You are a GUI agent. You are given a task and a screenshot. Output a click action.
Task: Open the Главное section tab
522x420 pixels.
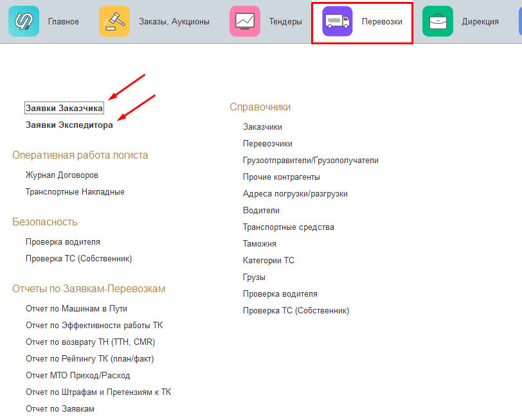pyautogui.click(x=63, y=22)
